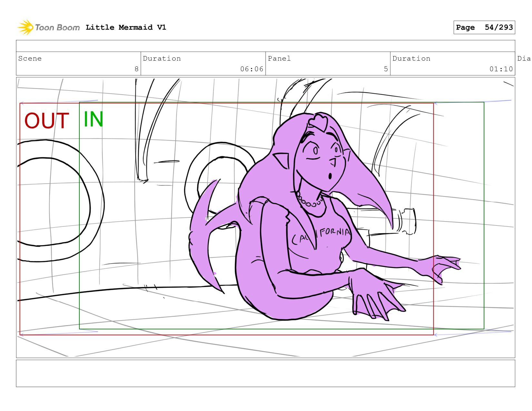Click the panel duration value '01:10'

pyautogui.click(x=501, y=69)
